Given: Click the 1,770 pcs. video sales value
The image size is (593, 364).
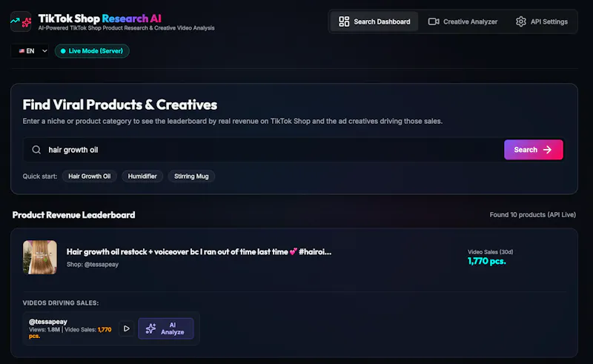Looking at the screenshot, I should (487, 261).
